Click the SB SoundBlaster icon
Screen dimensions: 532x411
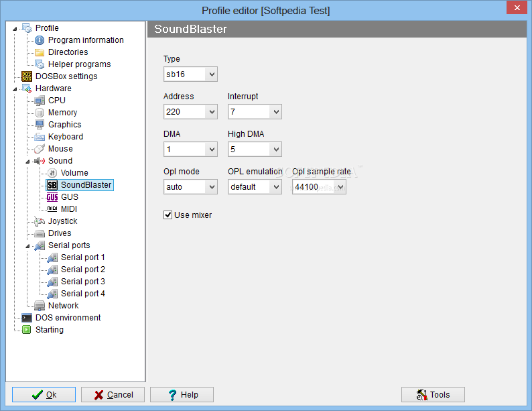coord(52,185)
